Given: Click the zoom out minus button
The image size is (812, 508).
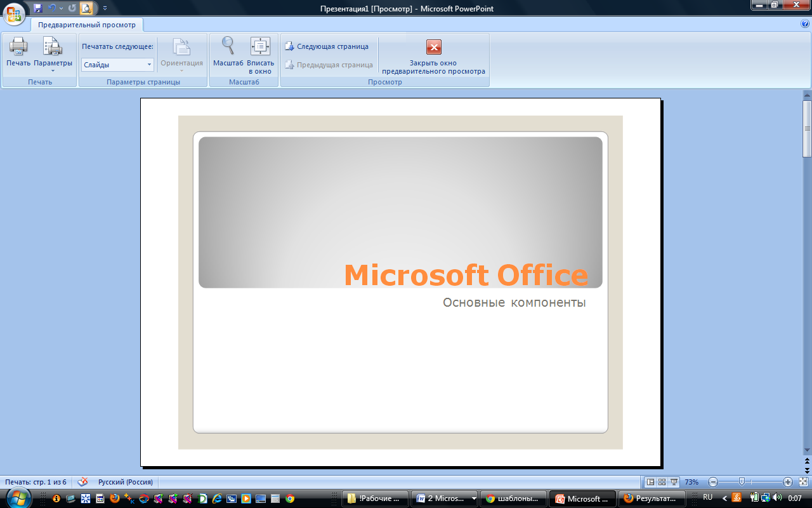Looking at the screenshot, I should [713, 482].
